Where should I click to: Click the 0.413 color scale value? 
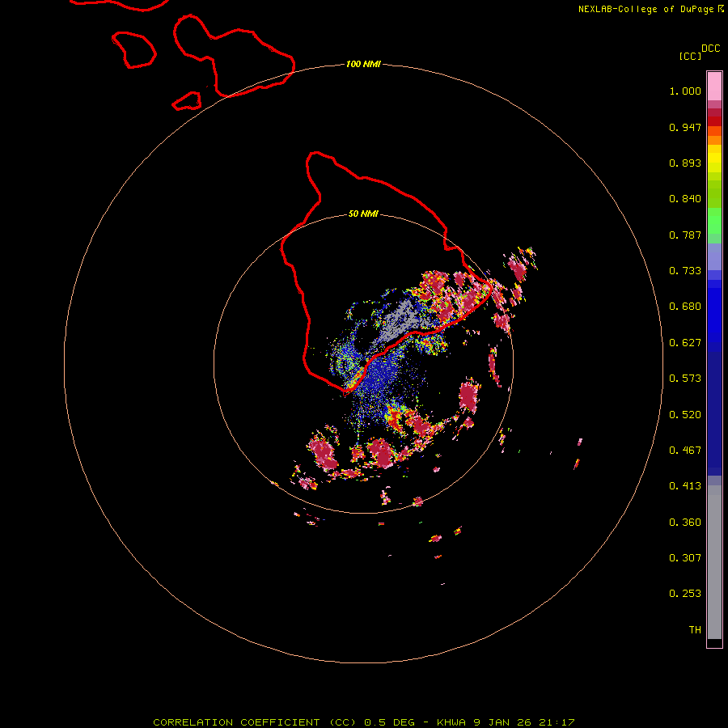(685, 486)
